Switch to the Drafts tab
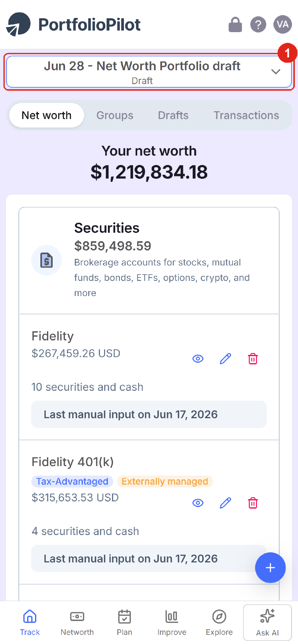The width and height of the screenshot is (298, 644). pos(173,115)
